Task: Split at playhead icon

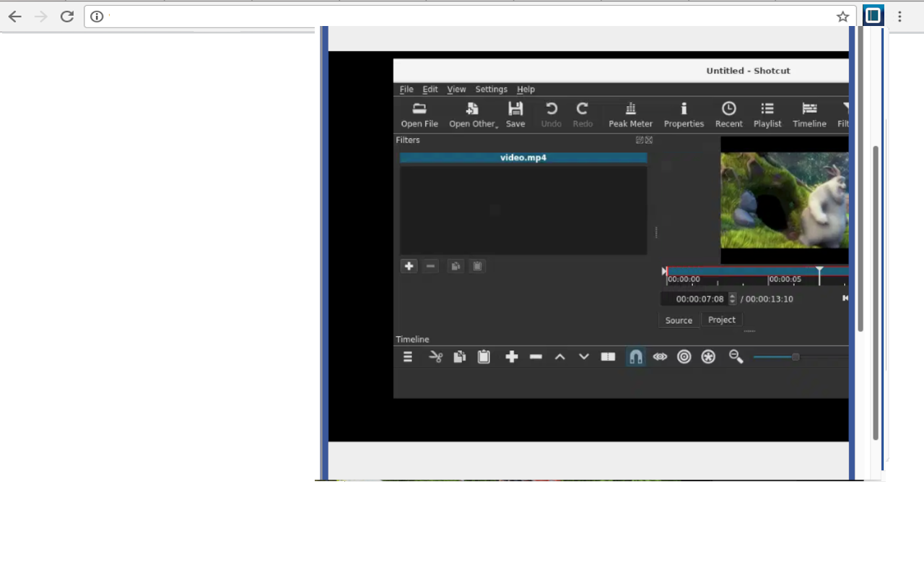Action: [x=609, y=357]
